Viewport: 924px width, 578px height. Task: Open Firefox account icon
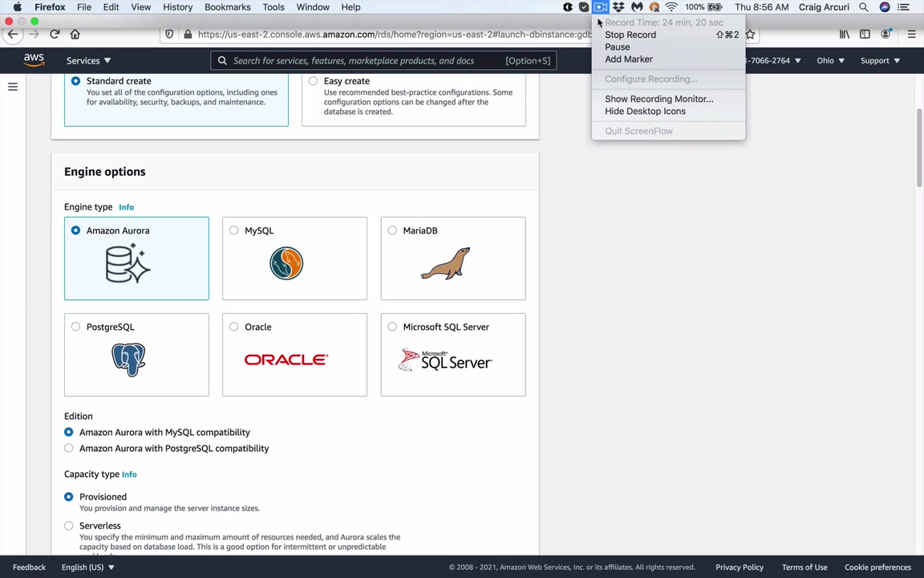[885, 35]
